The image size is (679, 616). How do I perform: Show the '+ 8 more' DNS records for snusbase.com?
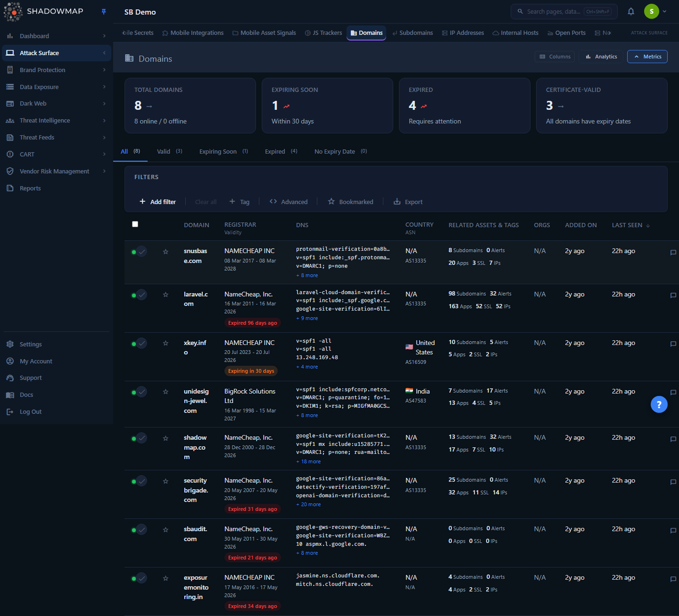coord(307,275)
